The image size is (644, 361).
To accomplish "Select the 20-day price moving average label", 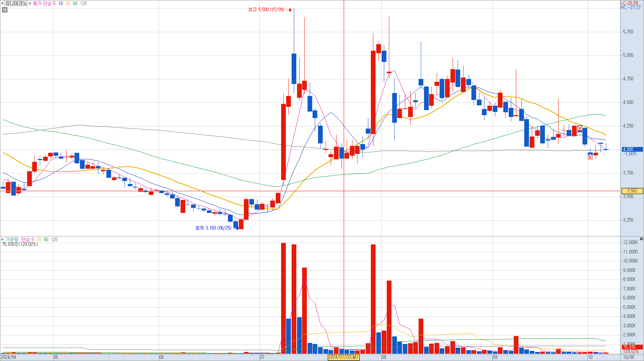I will [x=68, y=3].
